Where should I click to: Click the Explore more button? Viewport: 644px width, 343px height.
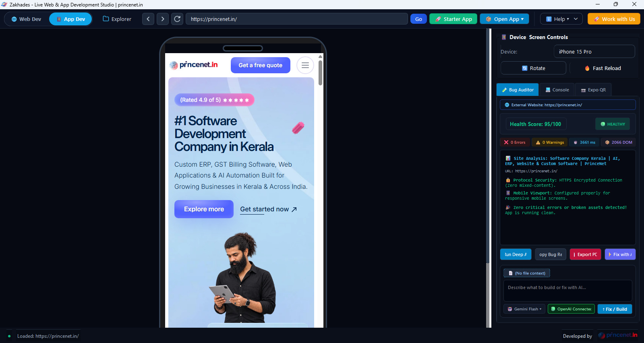tap(204, 209)
